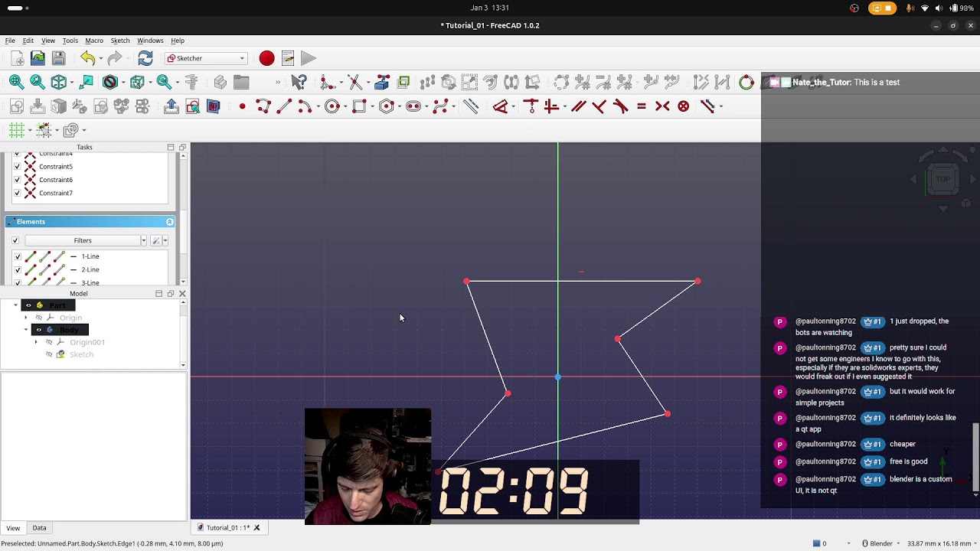Image resolution: width=980 pixels, height=551 pixels.
Task: Collapse the Part tree node
Action: pos(16,305)
